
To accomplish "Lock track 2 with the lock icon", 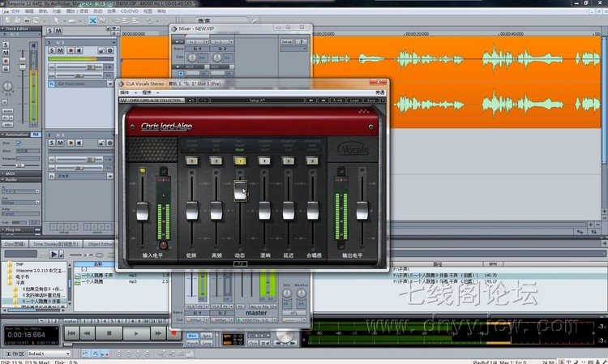I will [101, 143].
